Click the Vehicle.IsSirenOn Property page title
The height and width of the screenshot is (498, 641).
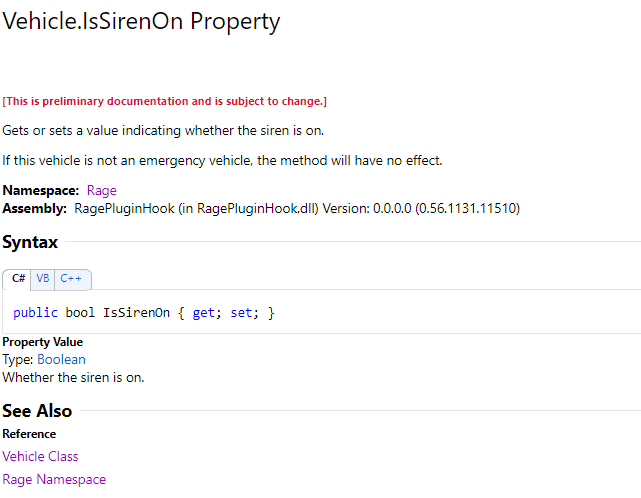point(141,21)
